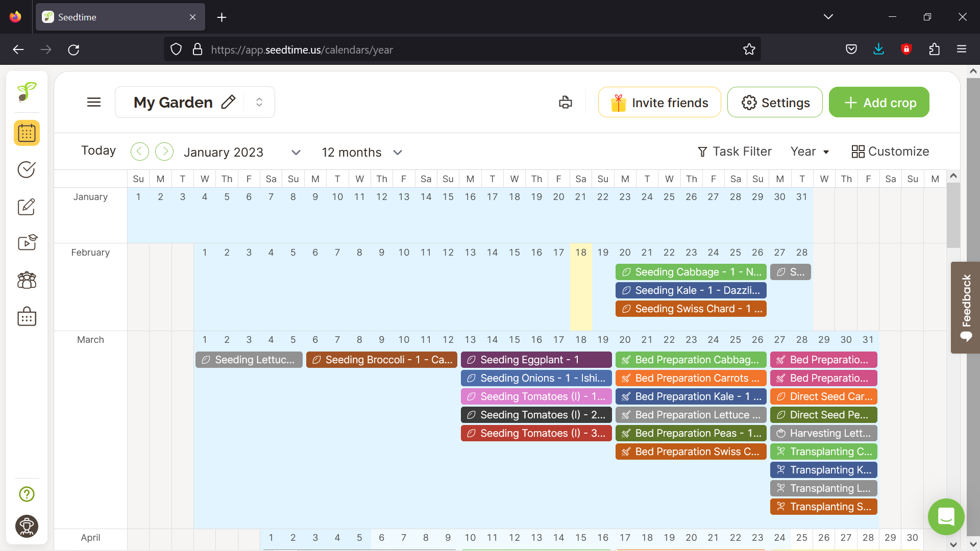Screen dimensions: 980x551
Task: Edit the My Garden name pencil icon
Action: (x=228, y=102)
